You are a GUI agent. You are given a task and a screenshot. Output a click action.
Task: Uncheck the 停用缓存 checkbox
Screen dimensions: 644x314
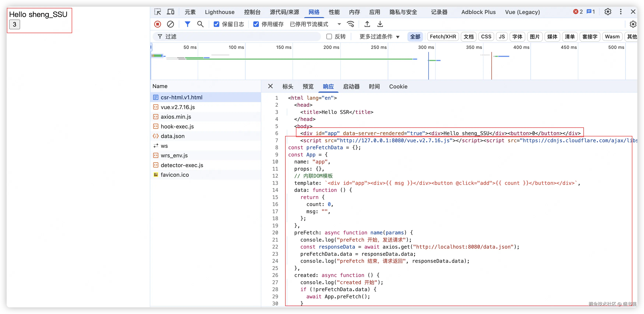[x=256, y=24]
